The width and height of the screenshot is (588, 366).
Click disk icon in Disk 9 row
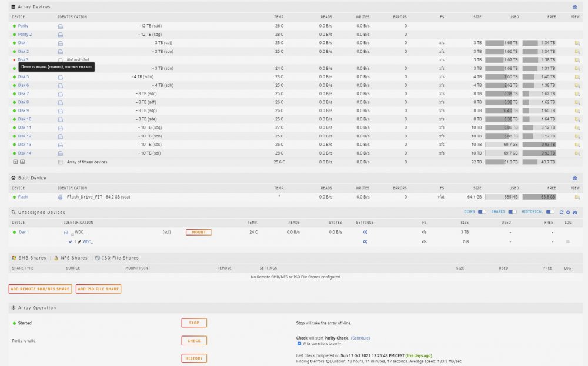60,111
